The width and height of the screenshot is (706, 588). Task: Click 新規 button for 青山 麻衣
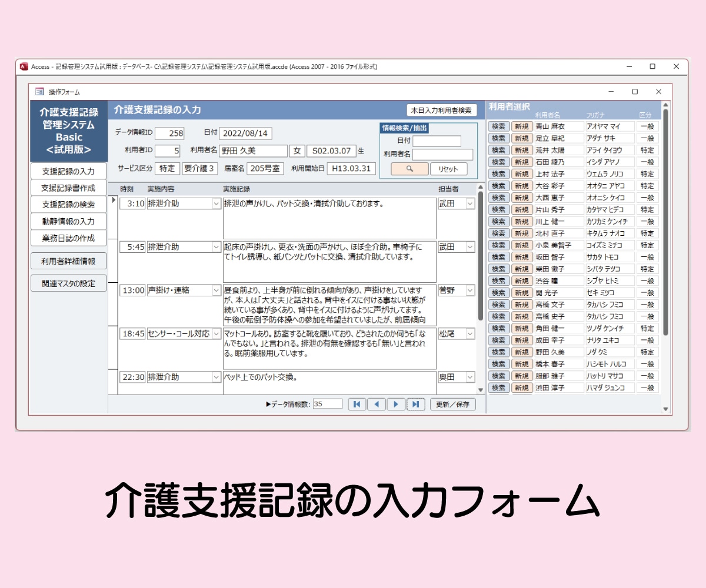click(x=522, y=126)
